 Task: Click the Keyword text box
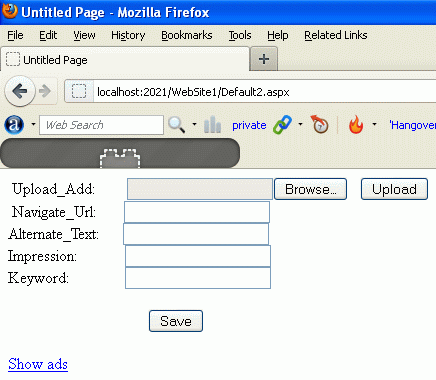(x=198, y=278)
